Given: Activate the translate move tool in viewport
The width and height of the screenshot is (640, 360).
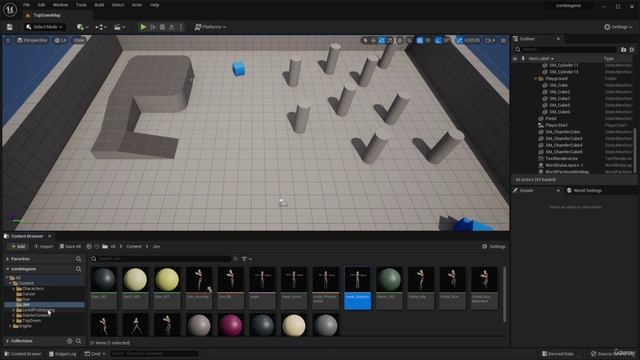Looking at the screenshot, I should [373, 40].
